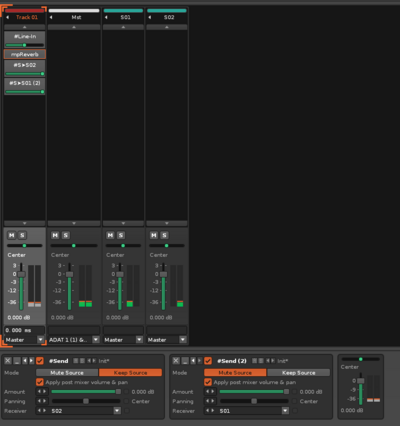Image resolution: width=400 pixels, height=426 pixels.
Task: Collapse the Mst track with header arrow
Action: click(x=51, y=17)
